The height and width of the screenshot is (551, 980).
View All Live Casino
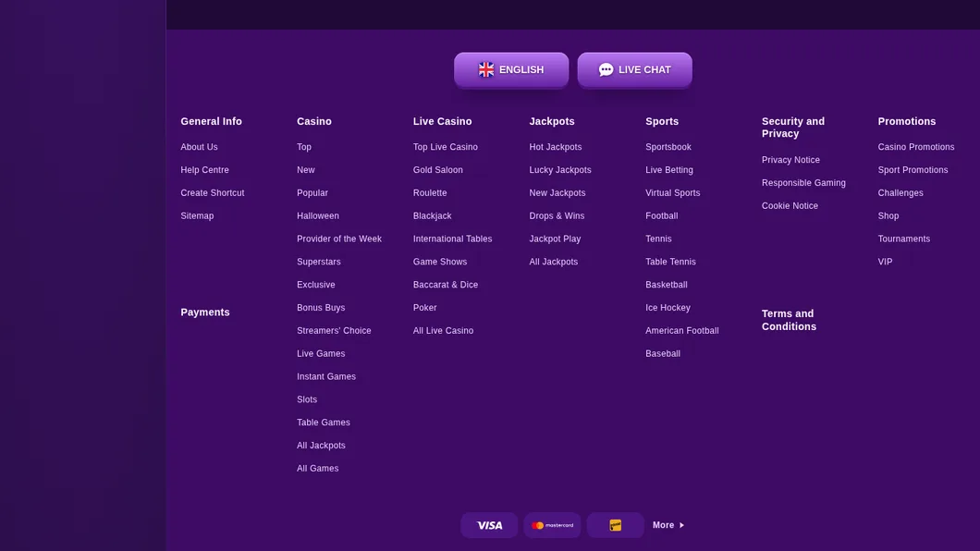[x=443, y=330]
